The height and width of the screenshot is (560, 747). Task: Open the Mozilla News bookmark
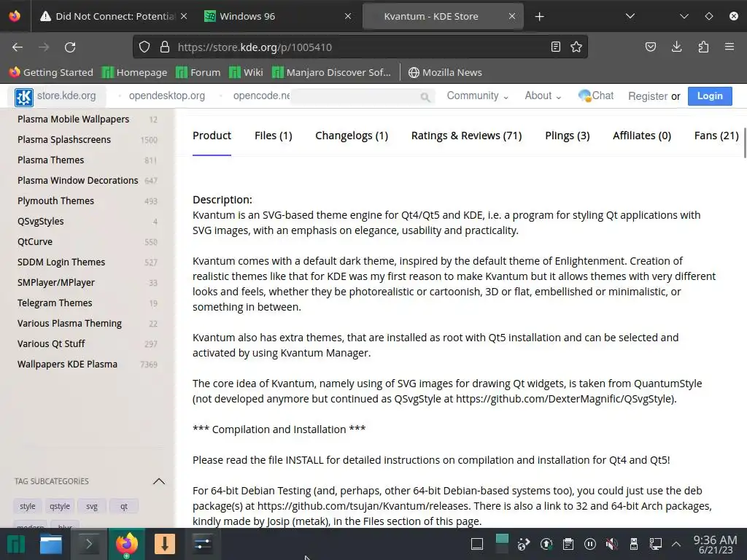coord(445,72)
